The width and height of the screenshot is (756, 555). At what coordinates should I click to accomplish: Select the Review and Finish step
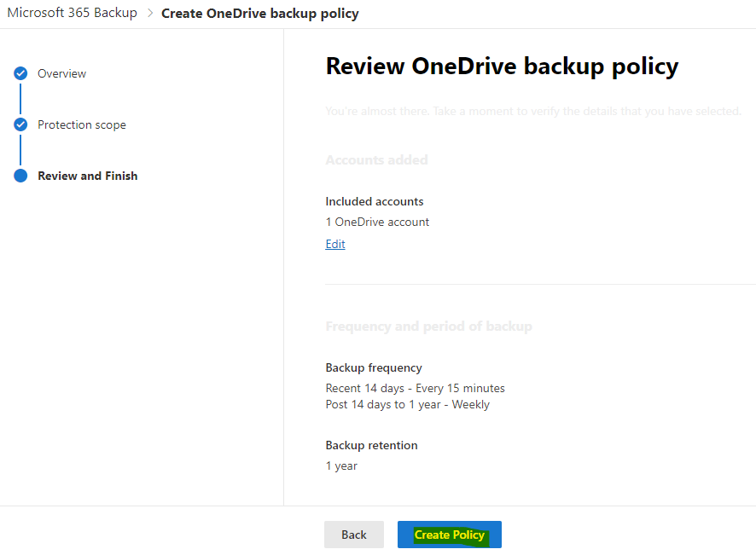coord(88,176)
